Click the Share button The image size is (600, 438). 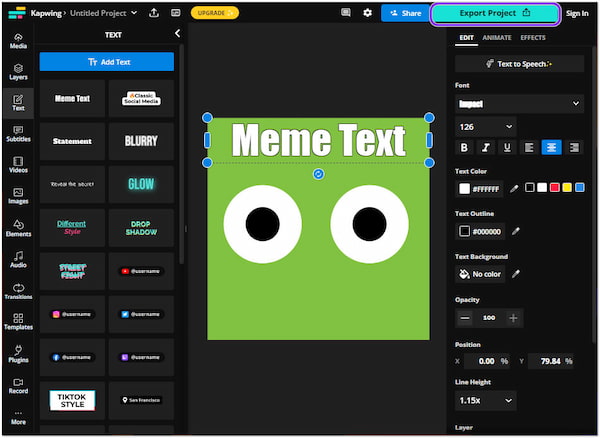[405, 13]
